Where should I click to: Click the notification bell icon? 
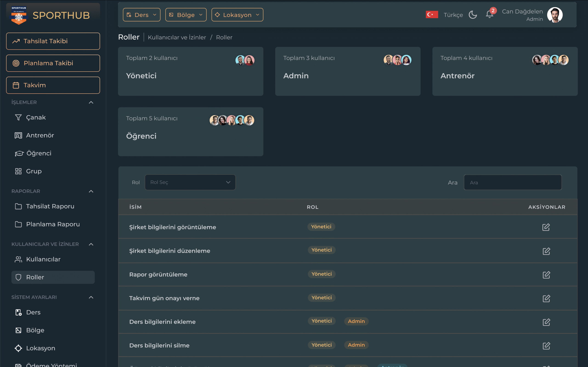(489, 14)
